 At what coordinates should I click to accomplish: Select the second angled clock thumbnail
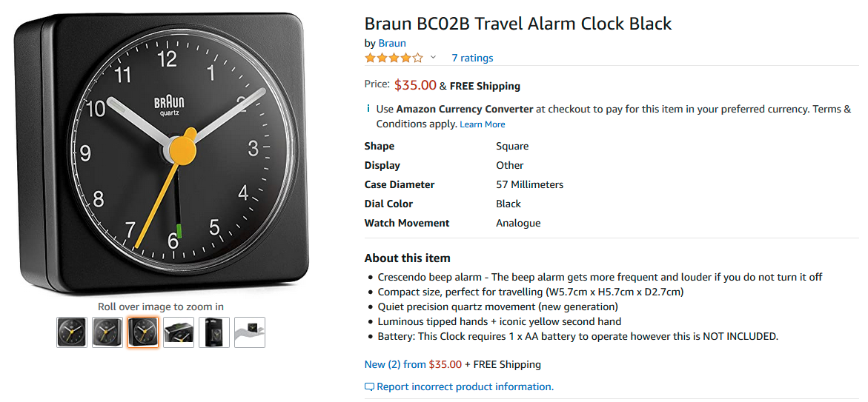(107, 332)
